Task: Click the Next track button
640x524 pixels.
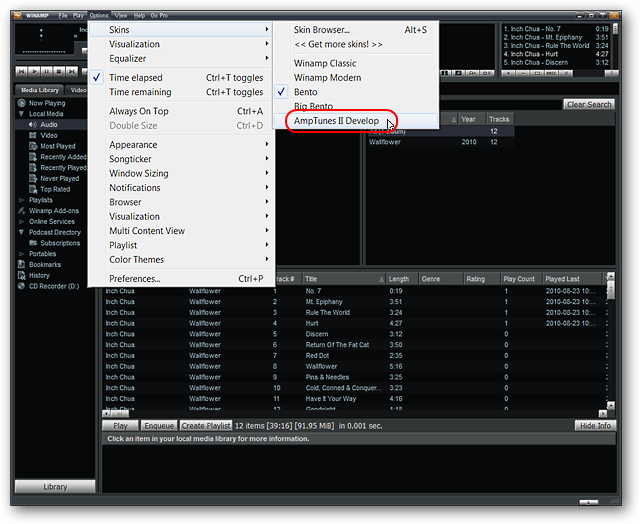Action: pyautogui.click(x=71, y=72)
